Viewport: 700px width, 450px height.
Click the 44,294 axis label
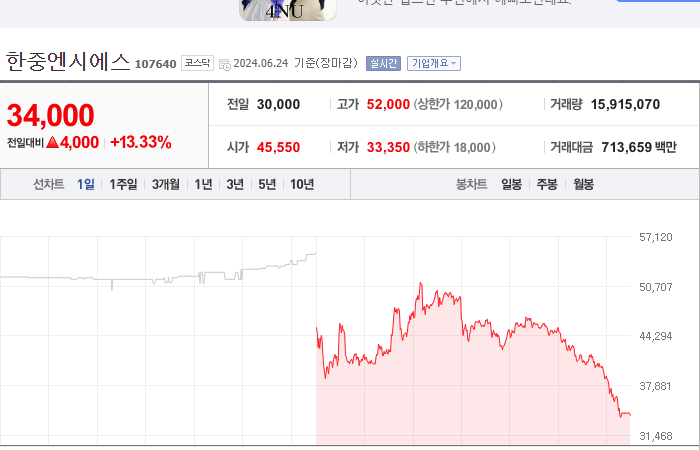point(655,336)
